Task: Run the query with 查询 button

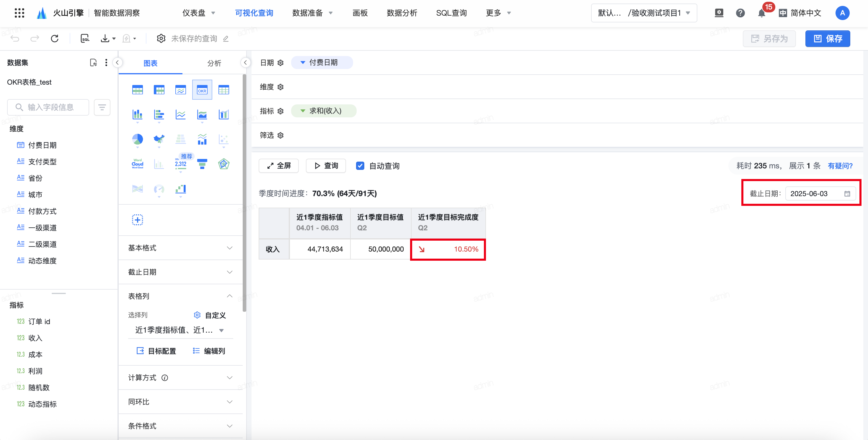Action: point(326,166)
